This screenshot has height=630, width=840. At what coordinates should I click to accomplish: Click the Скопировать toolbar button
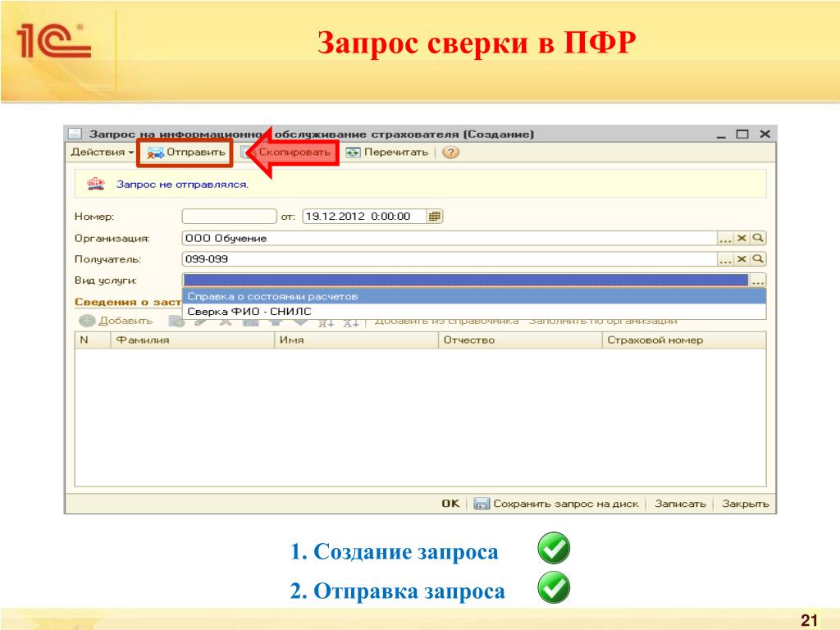[285, 152]
